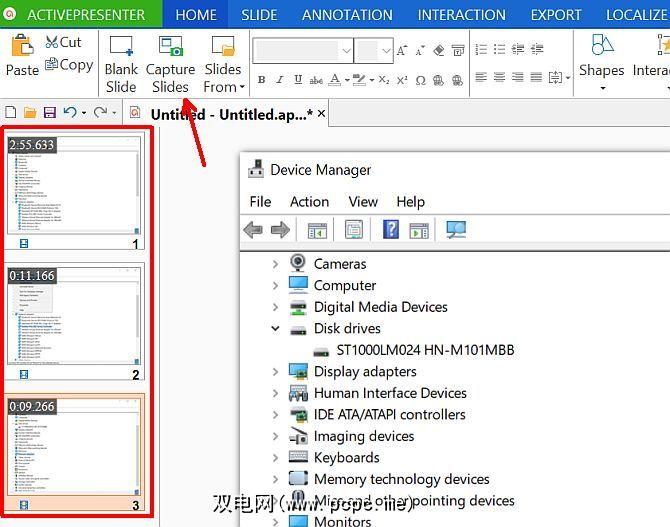Click the bulleted list icon

coord(500,50)
